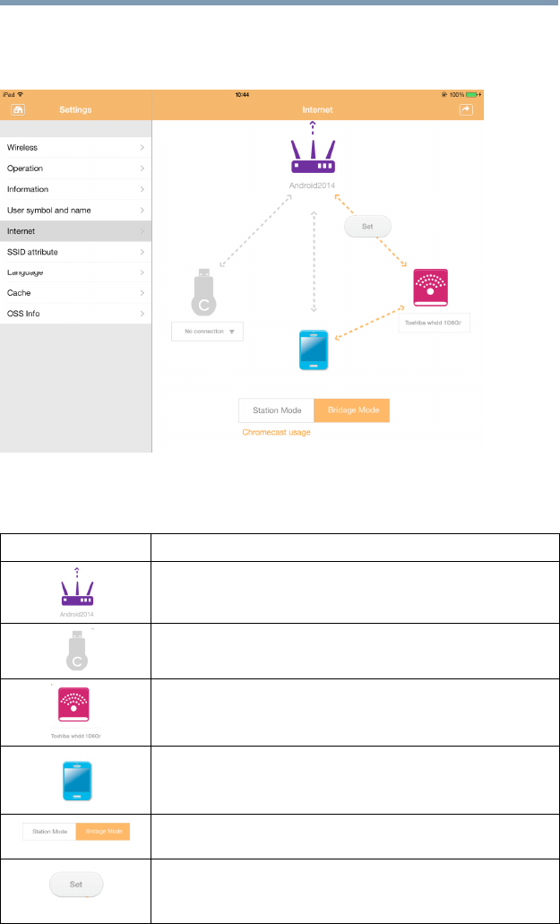Screen dimensions: 560x924
Task: Tap the blue phone icon in diagram
Action: [x=314, y=350]
